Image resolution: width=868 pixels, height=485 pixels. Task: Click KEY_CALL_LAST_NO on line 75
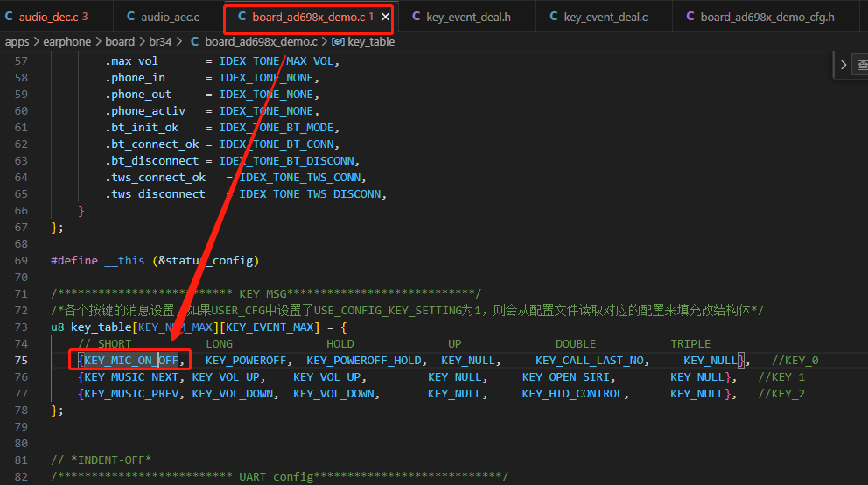tap(590, 361)
